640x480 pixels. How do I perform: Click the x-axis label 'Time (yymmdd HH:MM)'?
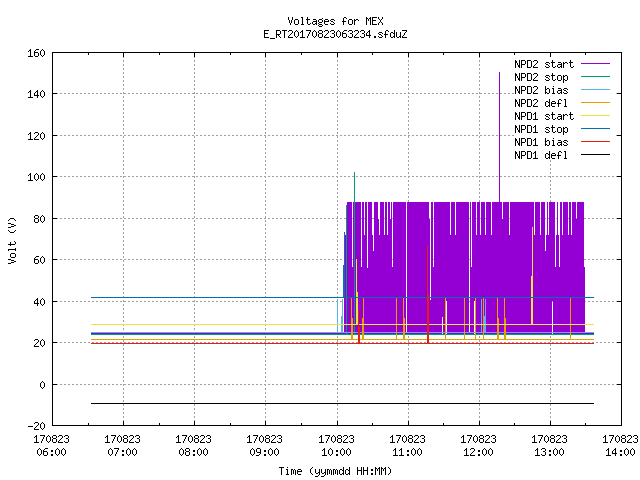pyautogui.click(x=335, y=471)
